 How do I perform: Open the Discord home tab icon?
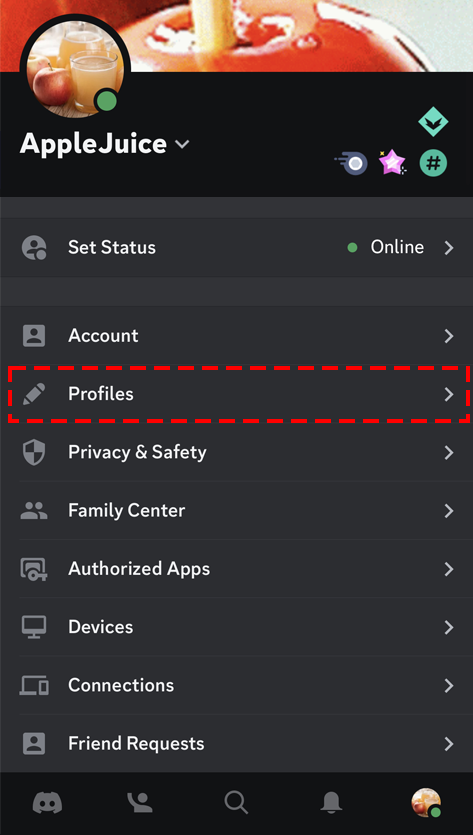pyautogui.click(x=47, y=802)
